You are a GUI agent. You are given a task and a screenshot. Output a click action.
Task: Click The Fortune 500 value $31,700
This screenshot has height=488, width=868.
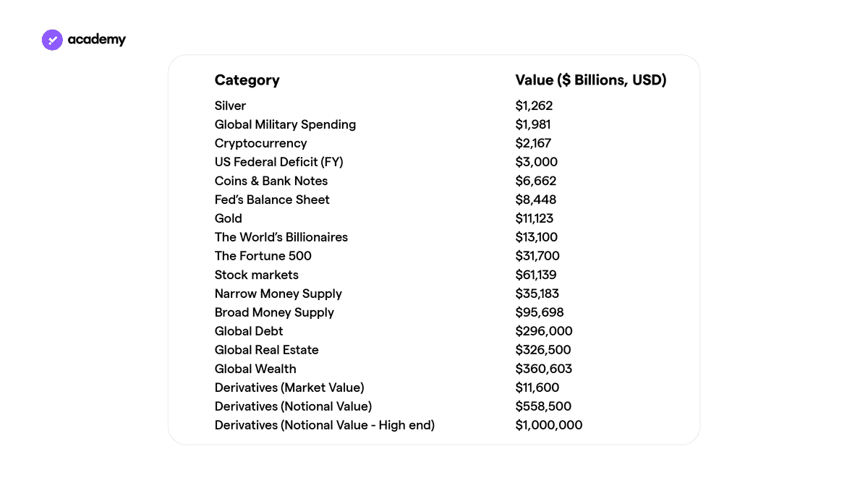[x=537, y=256]
